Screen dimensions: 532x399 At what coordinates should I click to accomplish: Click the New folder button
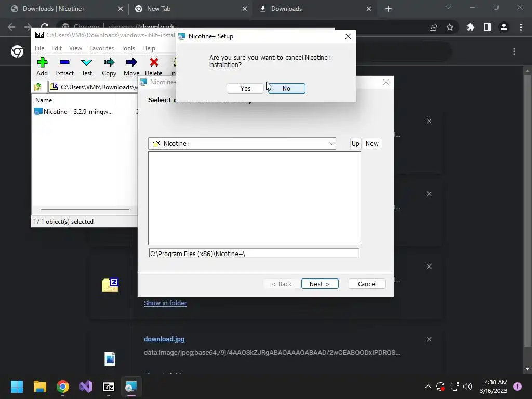tap(372, 143)
